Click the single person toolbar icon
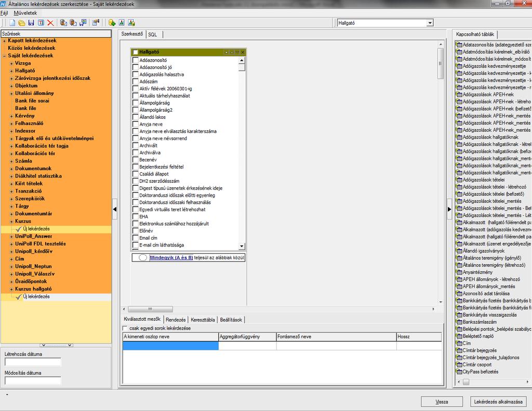The image size is (532, 411). [x=122, y=23]
